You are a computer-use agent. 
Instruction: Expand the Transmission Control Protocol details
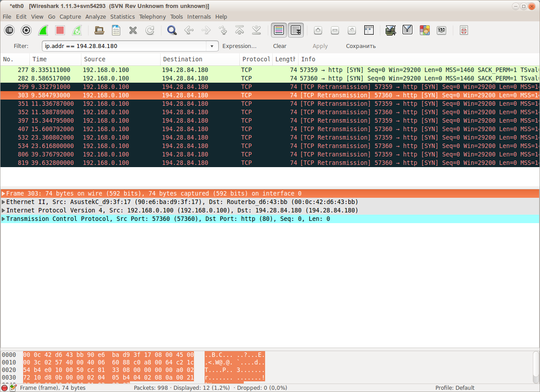4,219
